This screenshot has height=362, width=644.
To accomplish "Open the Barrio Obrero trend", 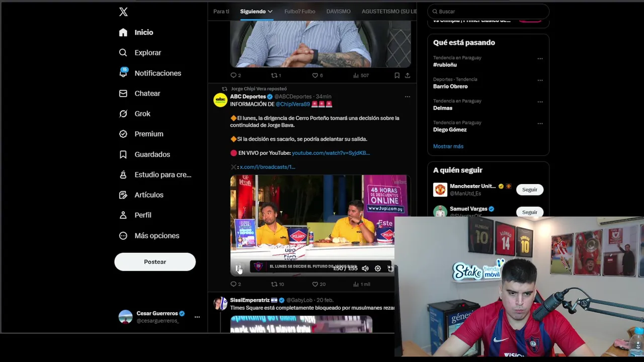I will 450,86.
